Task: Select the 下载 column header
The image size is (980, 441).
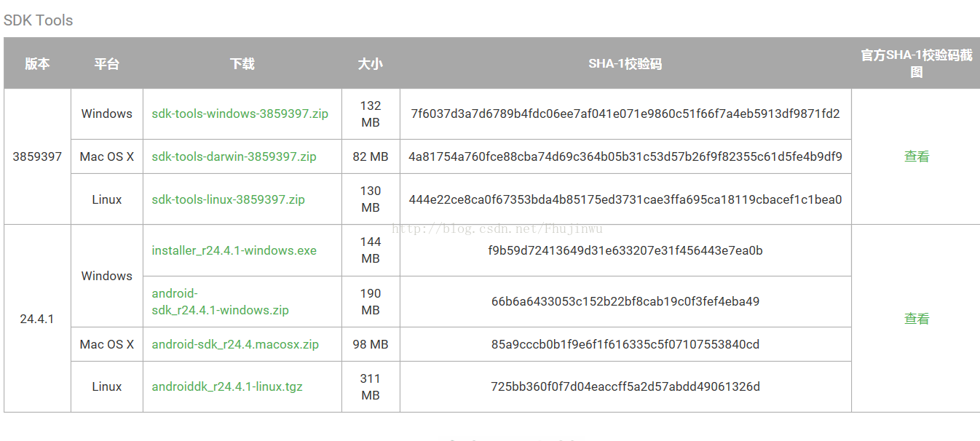Action: coord(242,63)
